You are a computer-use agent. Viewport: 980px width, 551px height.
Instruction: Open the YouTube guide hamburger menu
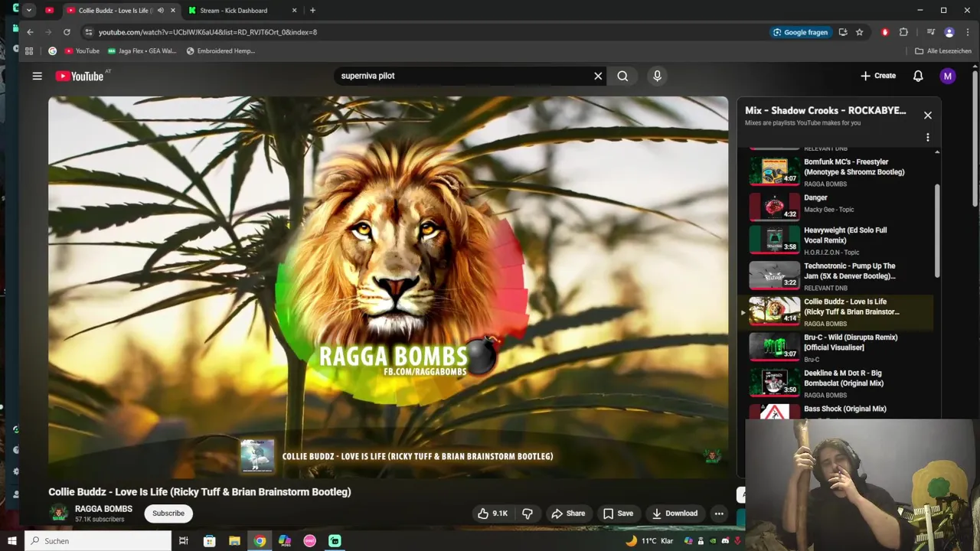(37, 76)
